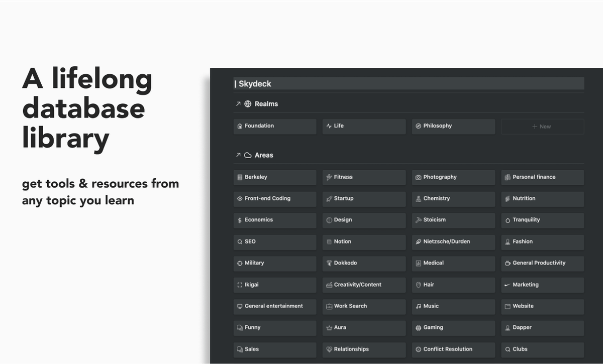The image size is (603, 364).
Task: Open the Funny area card
Action: tap(275, 328)
